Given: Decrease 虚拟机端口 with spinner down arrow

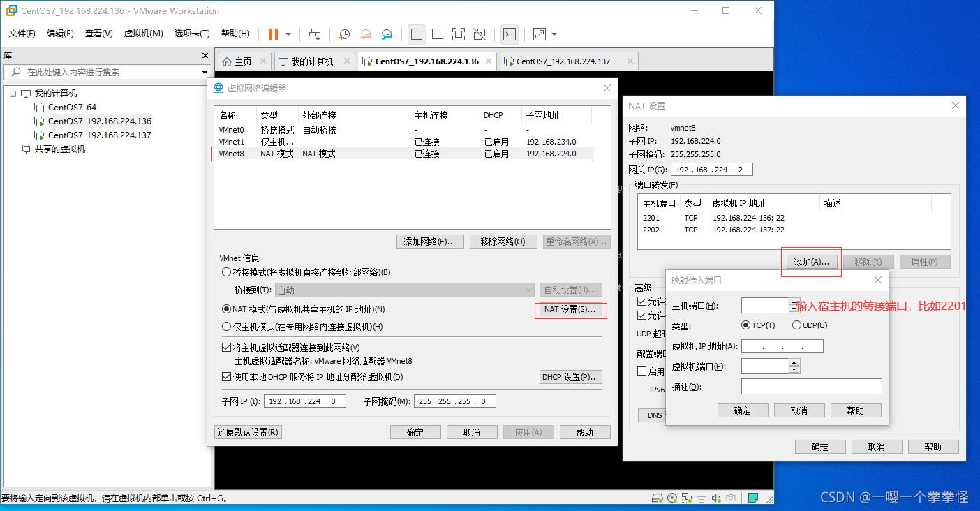Looking at the screenshot, I should pyautogui.click(x=794, y=370).
